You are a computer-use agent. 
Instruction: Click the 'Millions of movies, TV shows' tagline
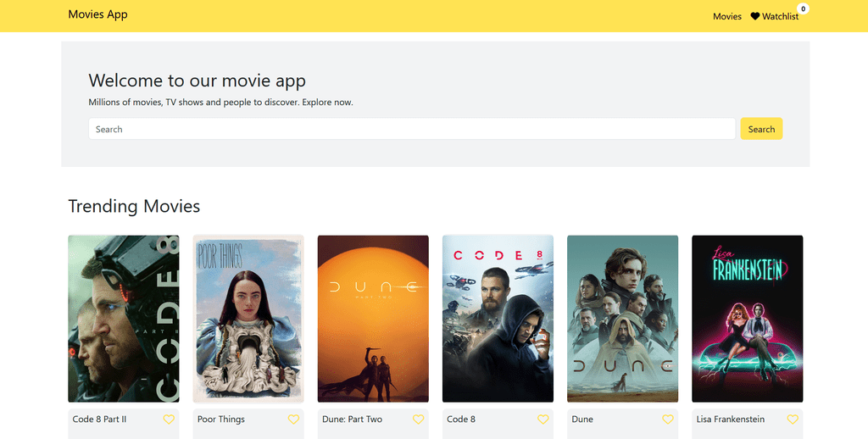[221, 103]
